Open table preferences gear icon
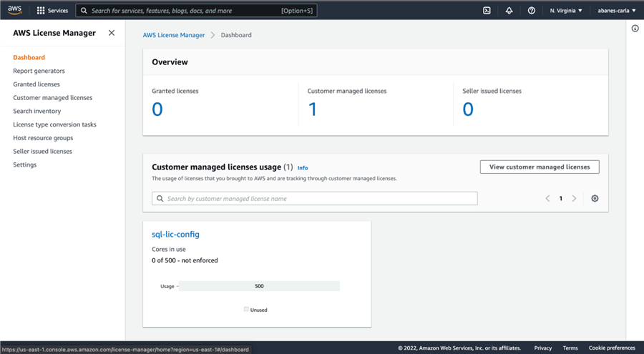 click(x=595, y=199)
